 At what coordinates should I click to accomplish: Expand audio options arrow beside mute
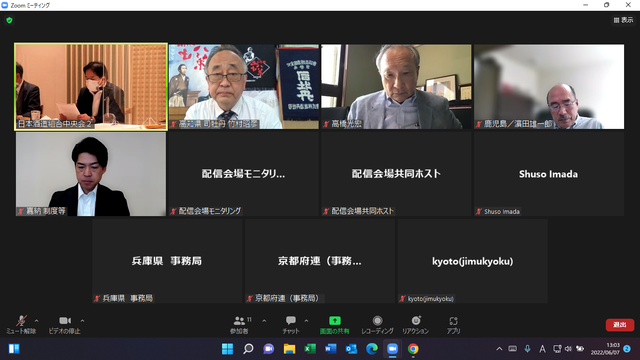36,321
